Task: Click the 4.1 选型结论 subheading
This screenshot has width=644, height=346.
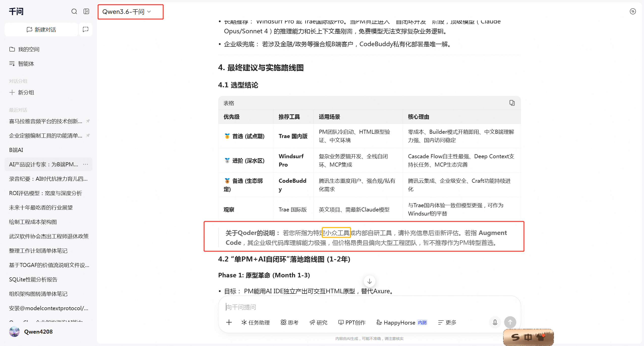Action: (238, 85)
